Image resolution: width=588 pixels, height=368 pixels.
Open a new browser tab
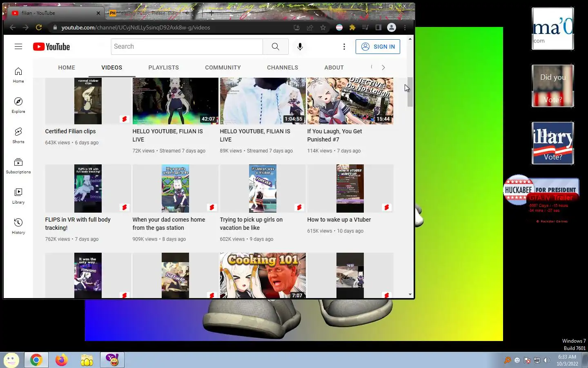[212, 13]
